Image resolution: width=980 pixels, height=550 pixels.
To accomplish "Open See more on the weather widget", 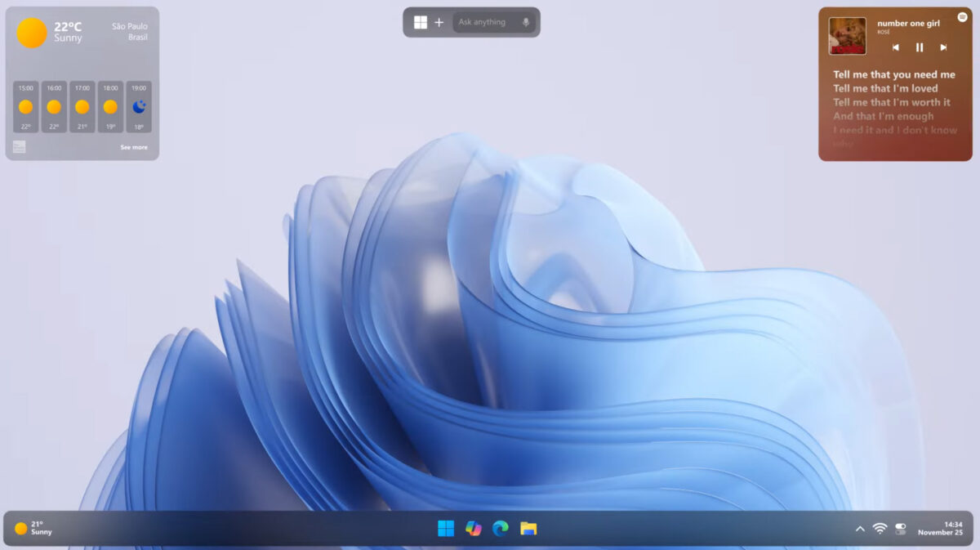I will 135,146.
